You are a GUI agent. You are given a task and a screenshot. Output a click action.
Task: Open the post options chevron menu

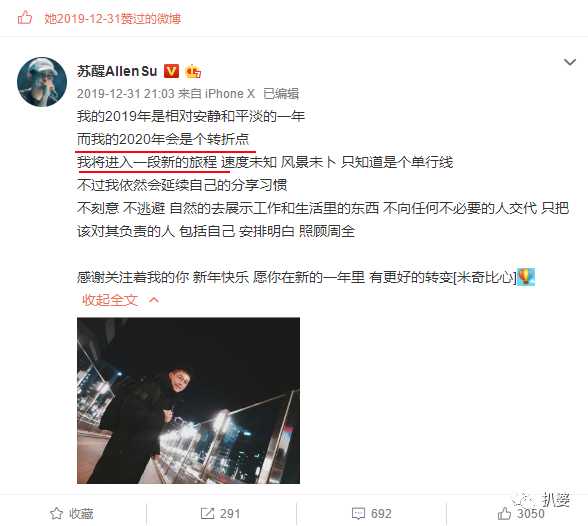tap(570, 62)
